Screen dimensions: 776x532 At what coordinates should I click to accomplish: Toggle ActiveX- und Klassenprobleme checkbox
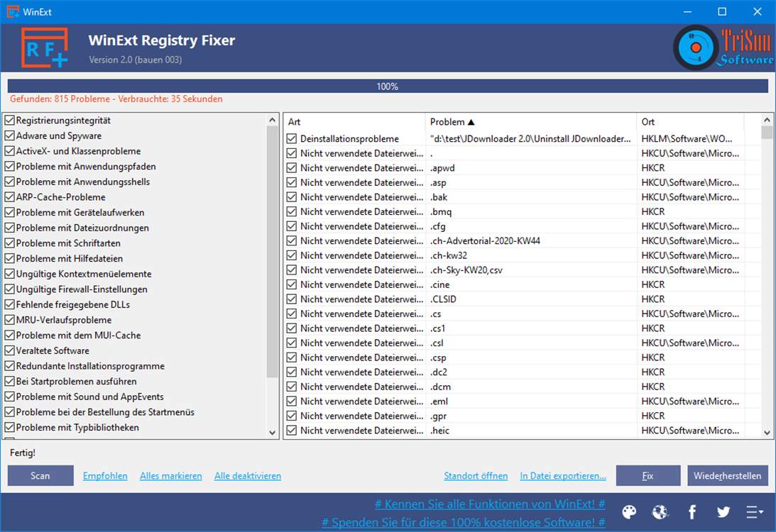click(9, 151)
